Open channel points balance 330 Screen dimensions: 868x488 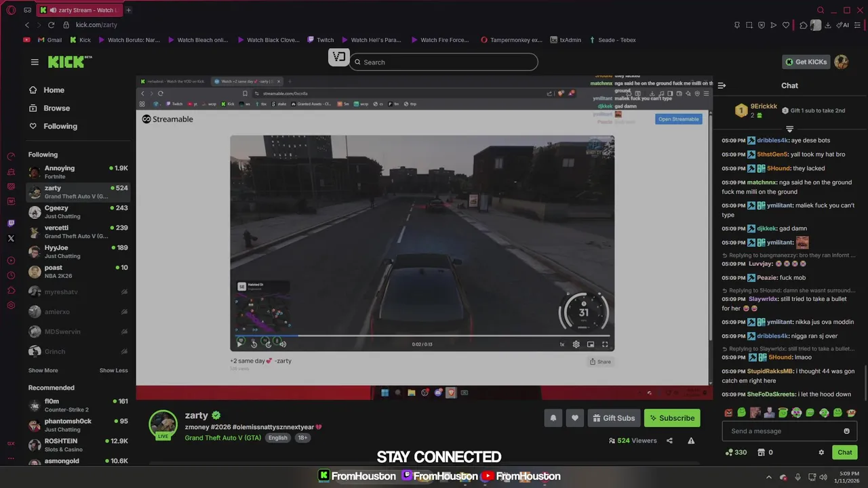(736, 452)
